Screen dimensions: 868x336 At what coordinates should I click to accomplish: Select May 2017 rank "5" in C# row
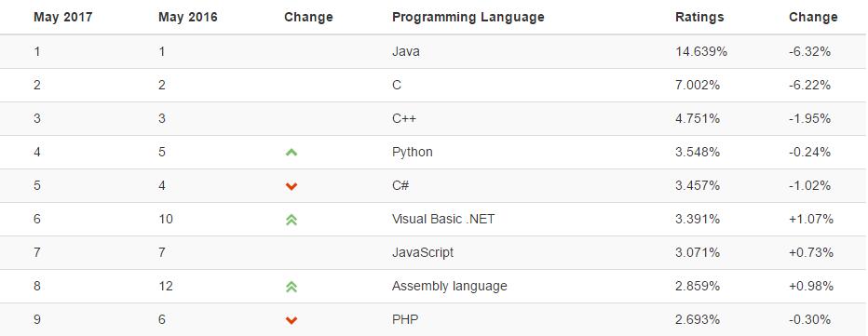(37, 185)
